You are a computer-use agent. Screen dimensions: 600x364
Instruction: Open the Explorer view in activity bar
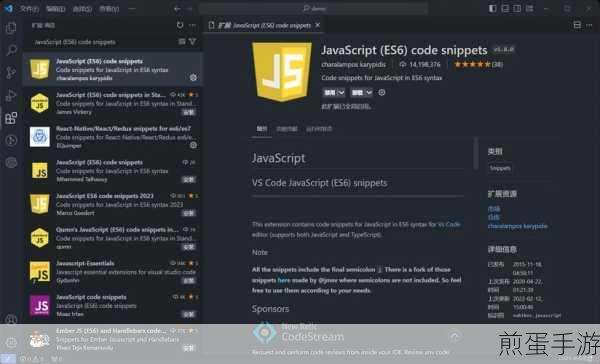pos(11,28)
